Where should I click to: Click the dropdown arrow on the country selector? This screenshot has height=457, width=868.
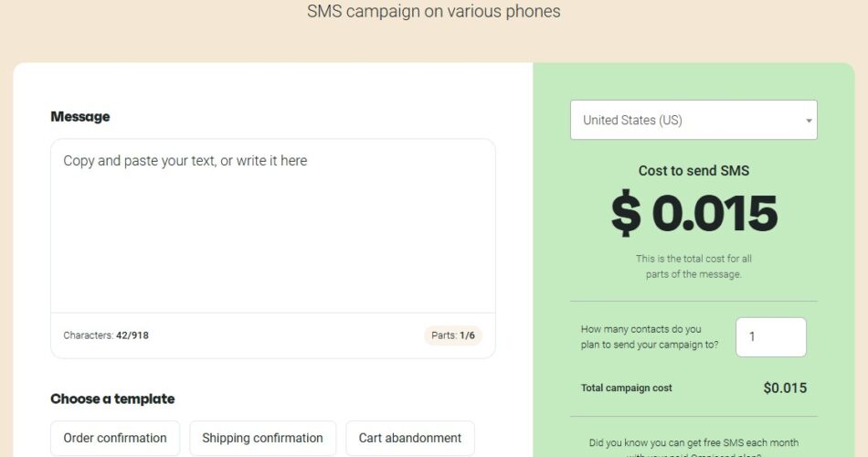tap(809, 121)
